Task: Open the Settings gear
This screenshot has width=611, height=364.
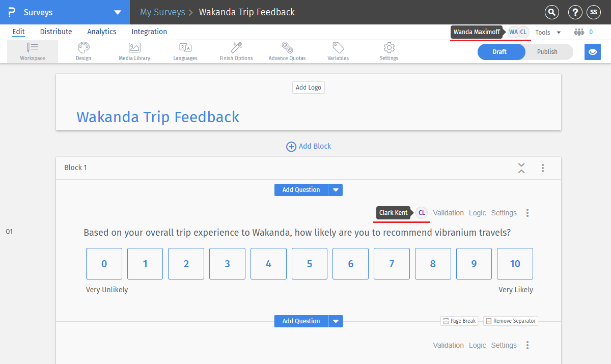Action: (x=389, y=52)
